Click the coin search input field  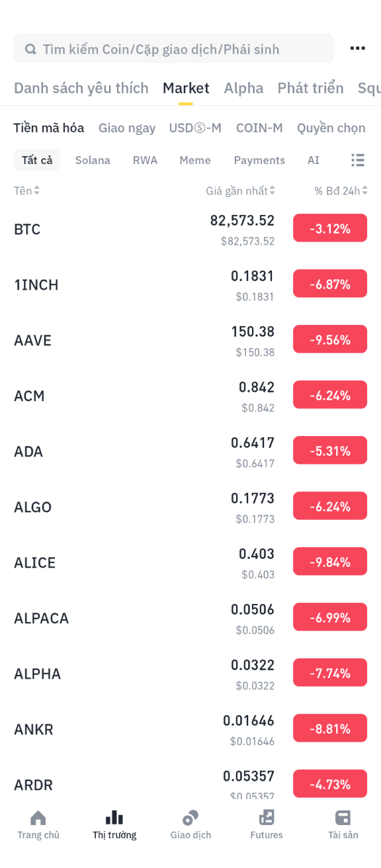tap(174, 49)
